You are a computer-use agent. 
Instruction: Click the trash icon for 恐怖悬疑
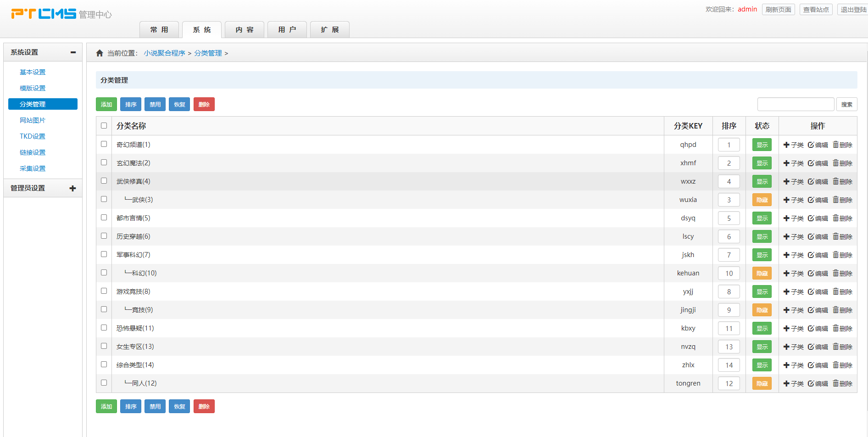(x=836, y=328)
